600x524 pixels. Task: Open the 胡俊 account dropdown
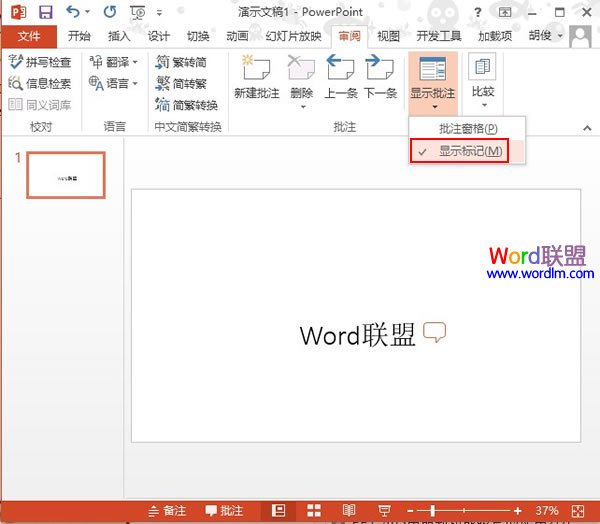(x=546, y=36)
